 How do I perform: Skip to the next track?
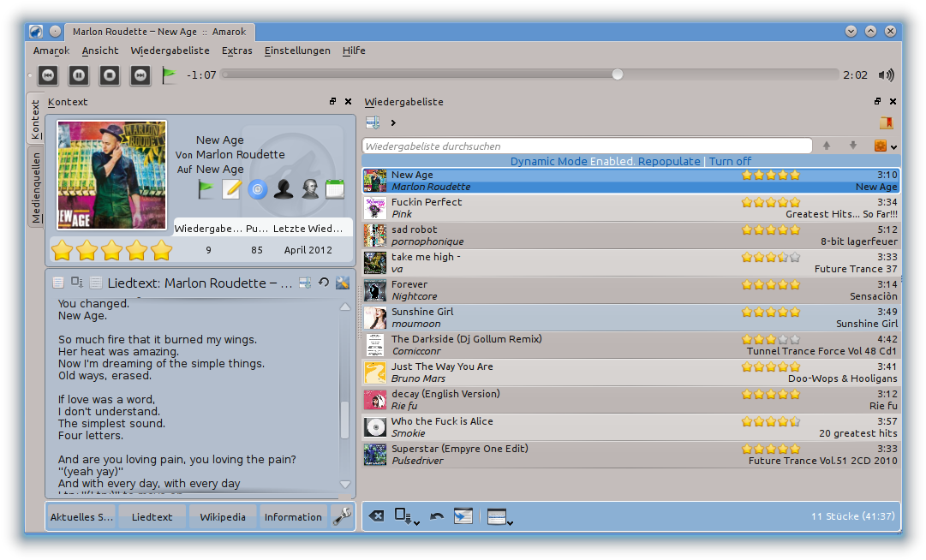coord(140,75)
